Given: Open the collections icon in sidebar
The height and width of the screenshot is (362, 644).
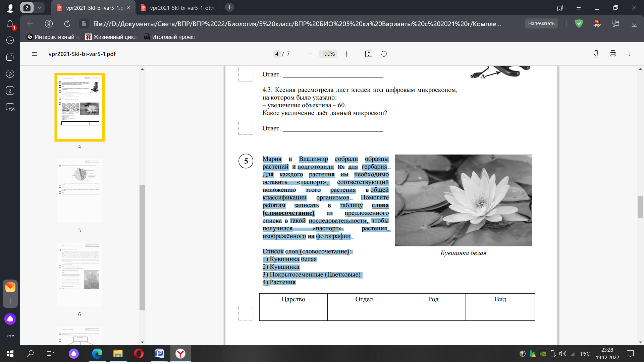Looking at the screenshot, I should pyautogui.click(x=10, y=57).
